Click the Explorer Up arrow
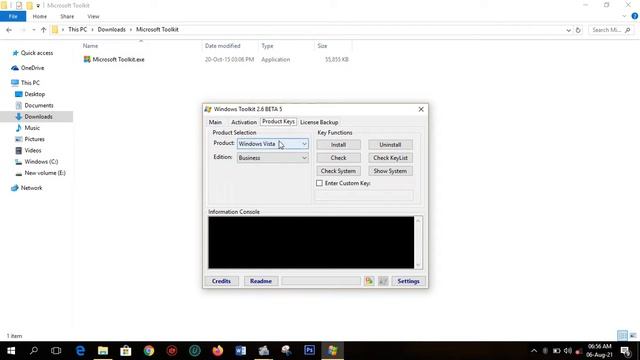Image resolution: width=640 pixels, height=360 pixels. click(x=43, y=30)
